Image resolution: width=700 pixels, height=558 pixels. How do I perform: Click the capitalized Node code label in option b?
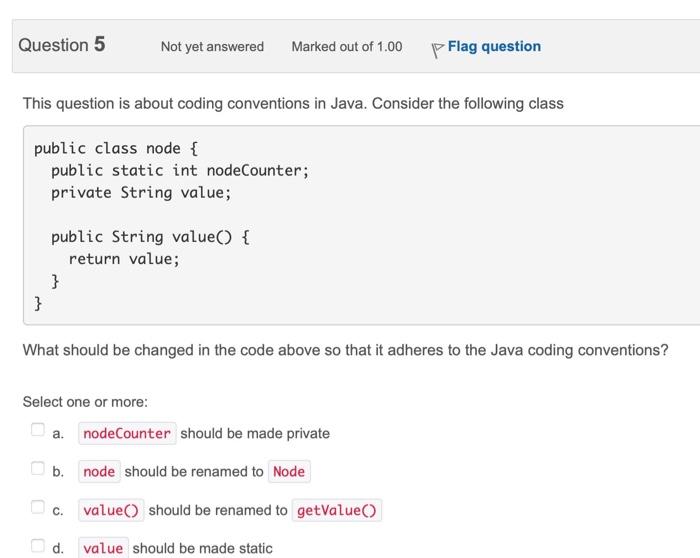point(288,471)
